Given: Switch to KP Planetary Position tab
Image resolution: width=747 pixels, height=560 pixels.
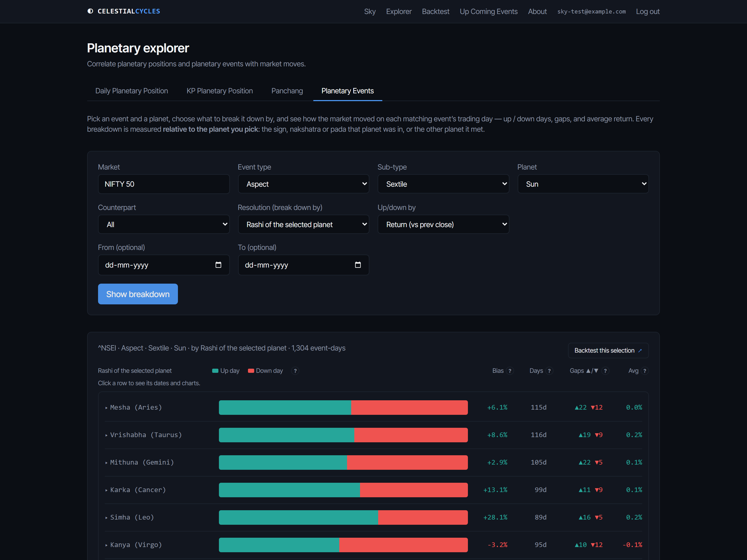Looking at the screenshot, I should (219, 91).
